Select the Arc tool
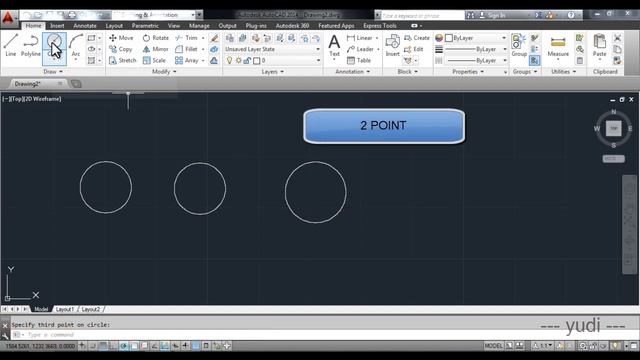This screenshot has height=360, width=640. [76, 45]
